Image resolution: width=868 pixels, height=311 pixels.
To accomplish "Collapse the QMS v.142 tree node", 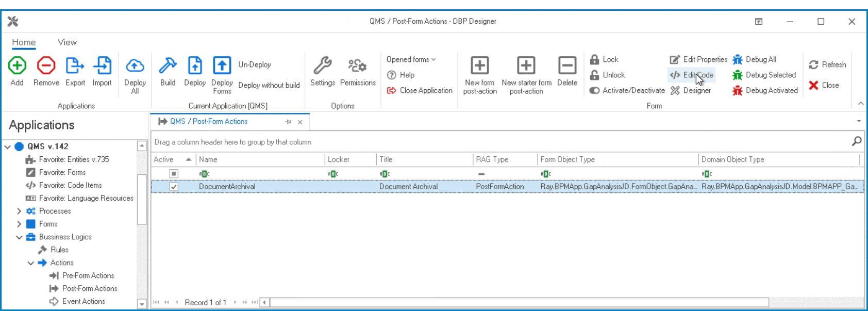I will click(x=7, y=146).
